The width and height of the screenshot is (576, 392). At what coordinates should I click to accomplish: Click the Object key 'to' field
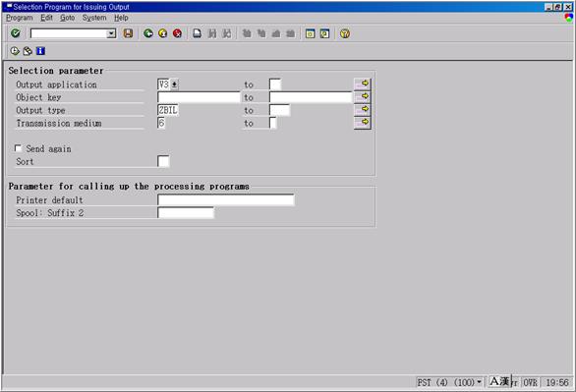click(311, 97)
